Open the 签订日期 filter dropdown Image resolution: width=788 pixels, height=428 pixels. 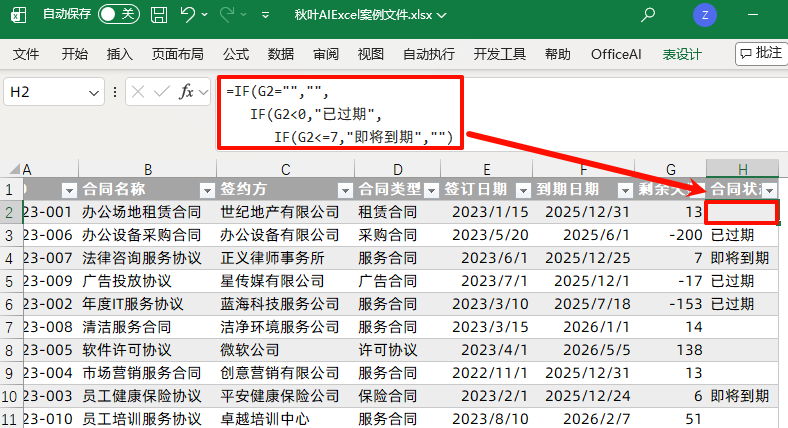(x=522, y=190)
